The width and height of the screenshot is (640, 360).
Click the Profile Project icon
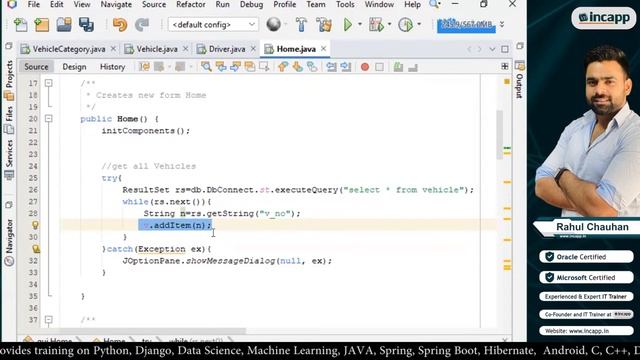[405, 24]
